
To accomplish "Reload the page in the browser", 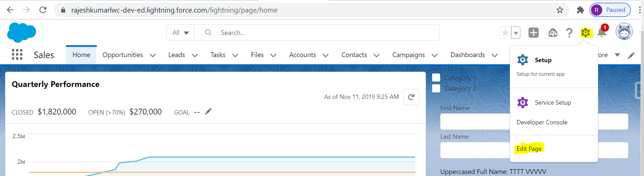I will (43, 10).
